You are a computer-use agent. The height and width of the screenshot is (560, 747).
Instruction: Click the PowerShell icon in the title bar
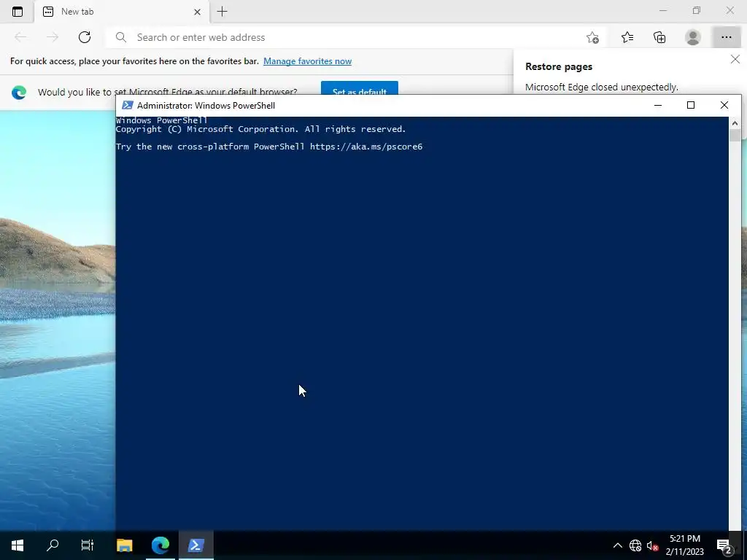click(127, 105)
